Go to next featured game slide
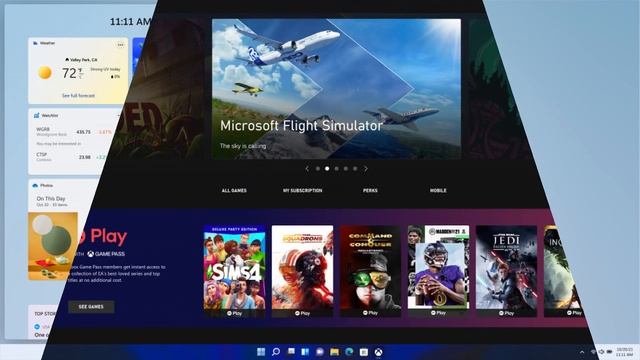Image resolution: width=640 pixels, height=360 pixels. 366,169
